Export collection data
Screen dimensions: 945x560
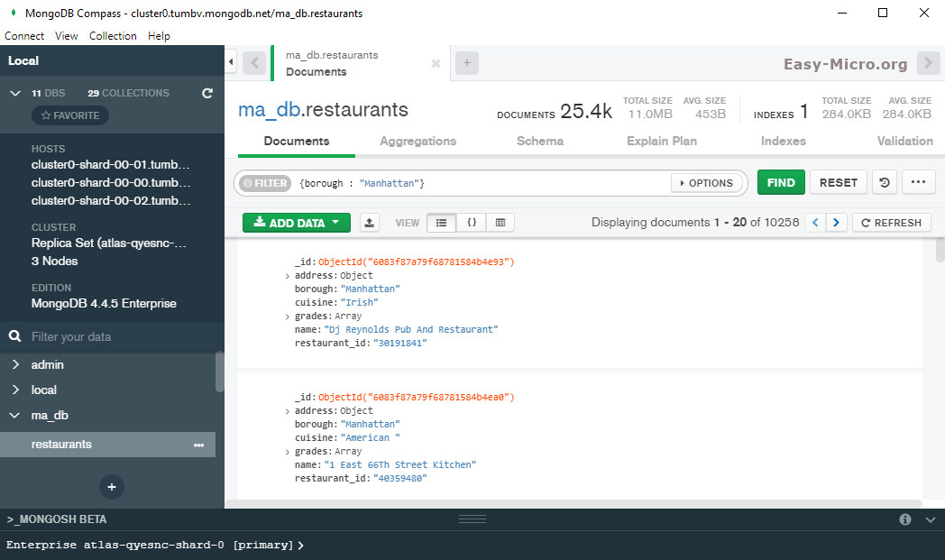pyautogui.click(x=370, y=223)
